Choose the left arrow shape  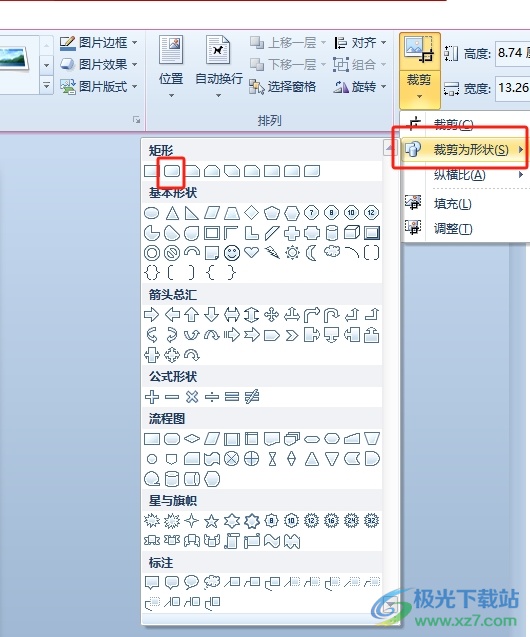pyautogui.click(x=172, y=314)
